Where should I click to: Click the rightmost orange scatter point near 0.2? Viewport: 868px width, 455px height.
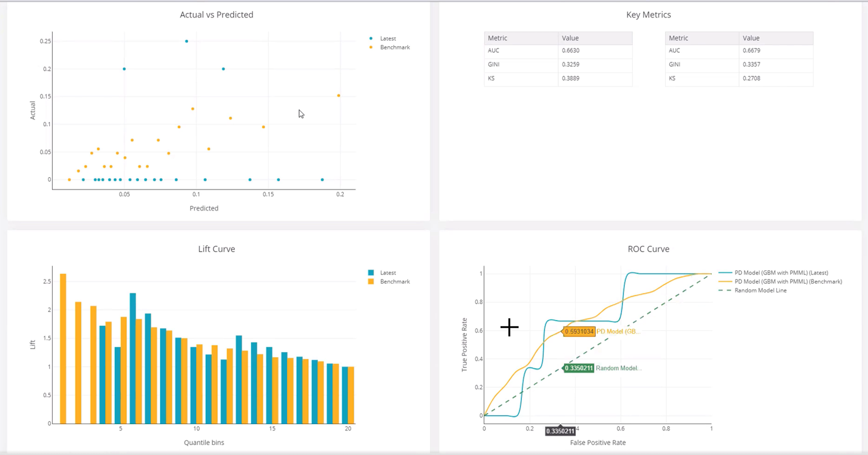339,96
